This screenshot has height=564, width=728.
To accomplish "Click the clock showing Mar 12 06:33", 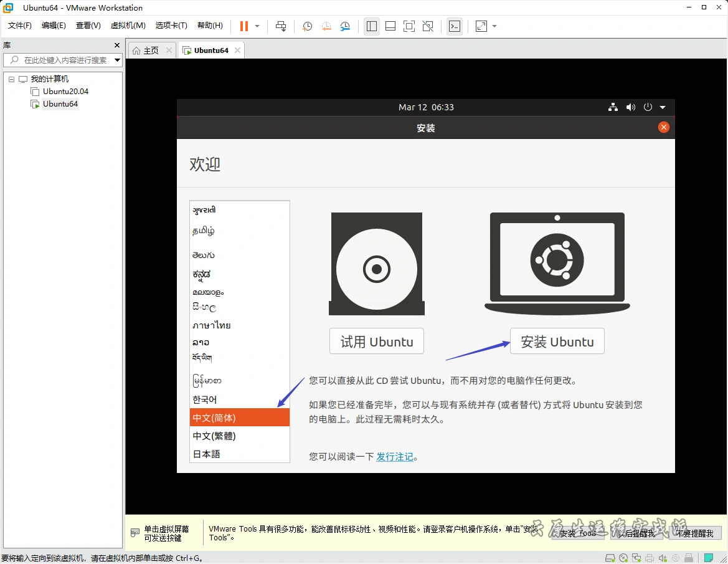I will [x=426, y=107].
